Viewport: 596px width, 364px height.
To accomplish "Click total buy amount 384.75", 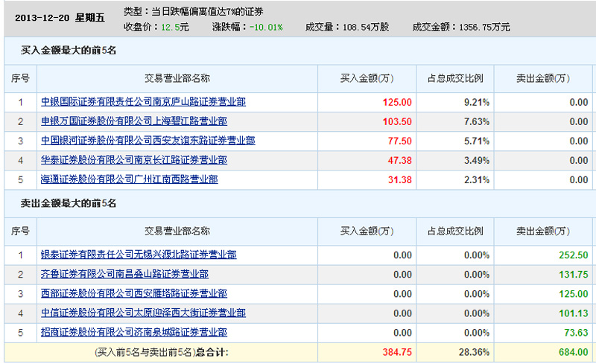I will click(x=397, y=352).
